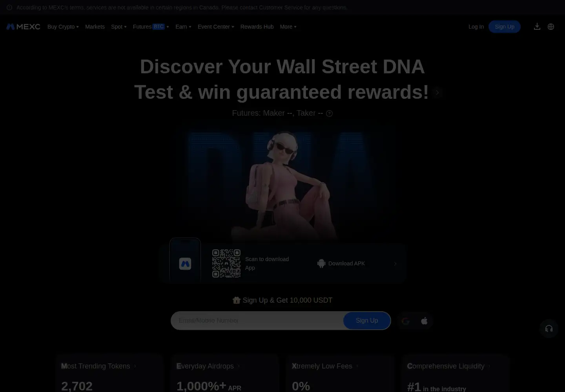Open the Markets page

[x=95, y=27]
